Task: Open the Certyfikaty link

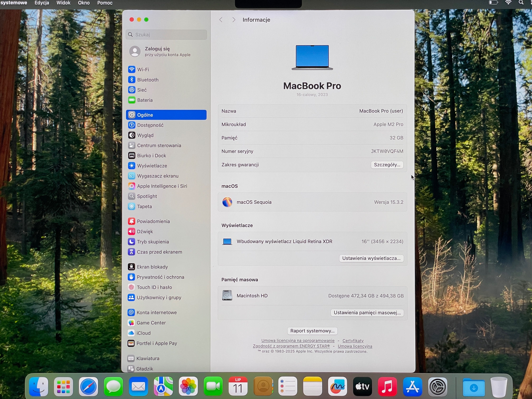Action: pyautogui.click(x=353, y=341)
